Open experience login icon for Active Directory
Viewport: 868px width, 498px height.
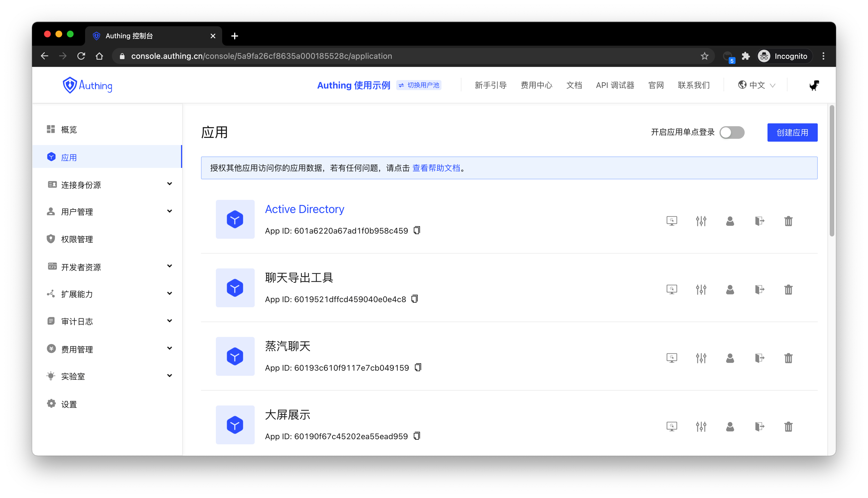pyautogui.click(x=672, y=221)
